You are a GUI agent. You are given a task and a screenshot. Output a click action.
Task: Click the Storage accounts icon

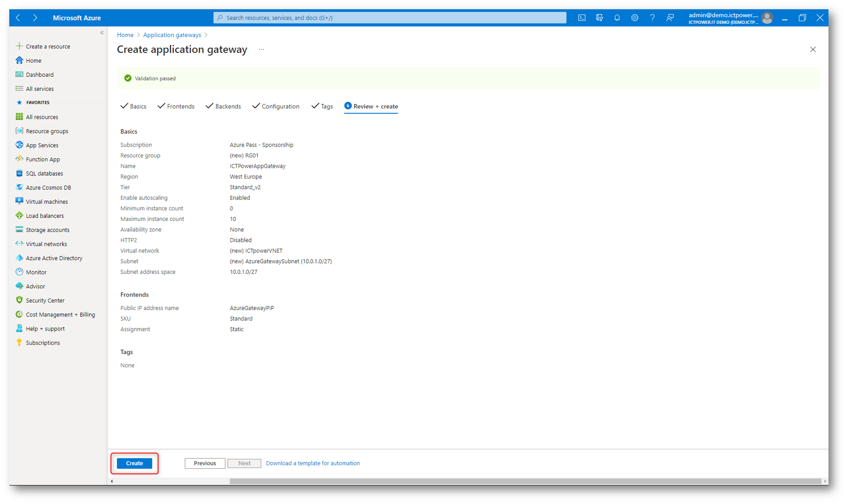pyautogui.click(x=19, y=229)
